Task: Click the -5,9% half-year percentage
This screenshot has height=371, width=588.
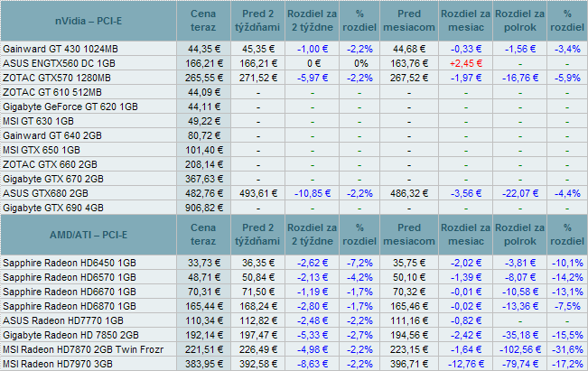Action: click(567, 78)
